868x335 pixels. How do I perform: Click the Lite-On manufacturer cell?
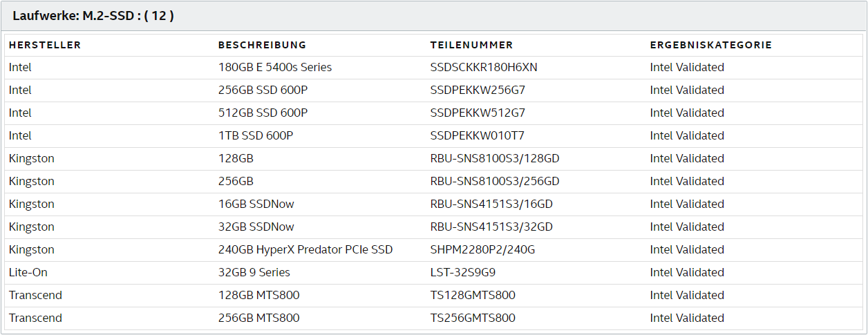[x=28, y=273]
